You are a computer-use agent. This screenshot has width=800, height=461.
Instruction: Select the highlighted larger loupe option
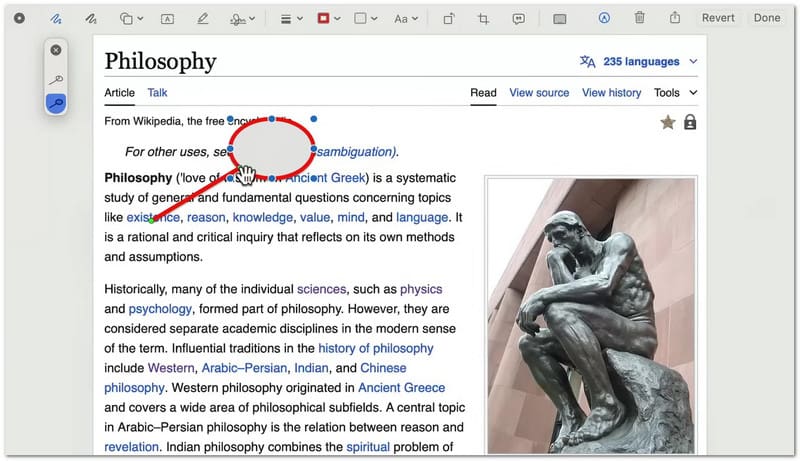click(56, 103)
